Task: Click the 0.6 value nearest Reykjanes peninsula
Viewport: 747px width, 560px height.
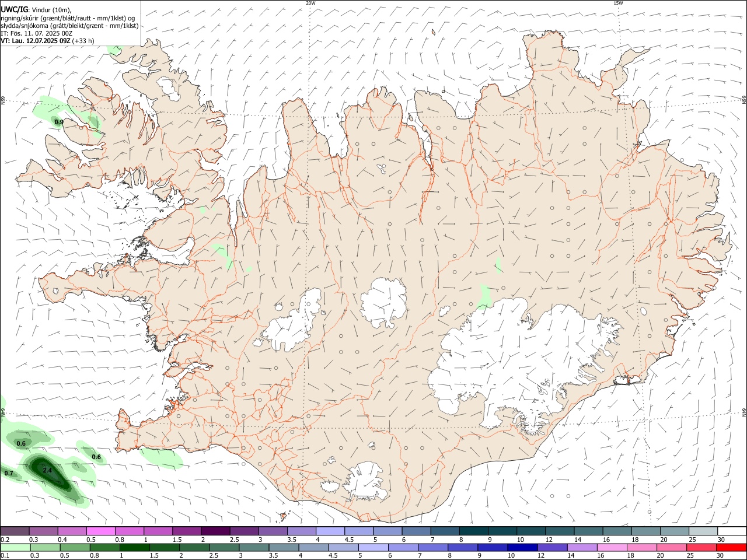Action: click(97, 457)
